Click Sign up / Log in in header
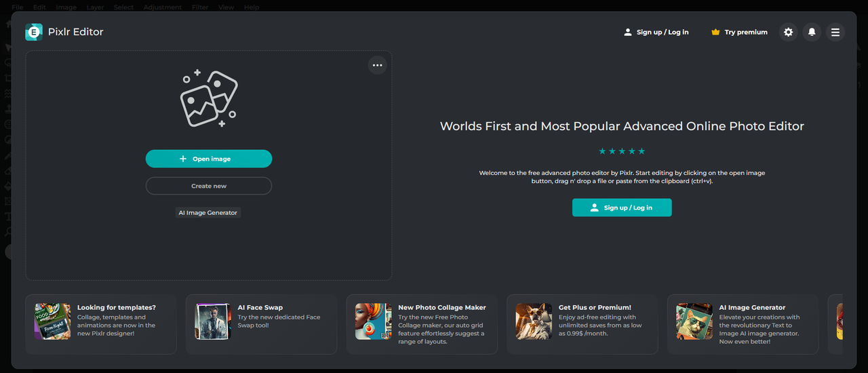This screenshot has height=373, width=868. click(656, 32)
